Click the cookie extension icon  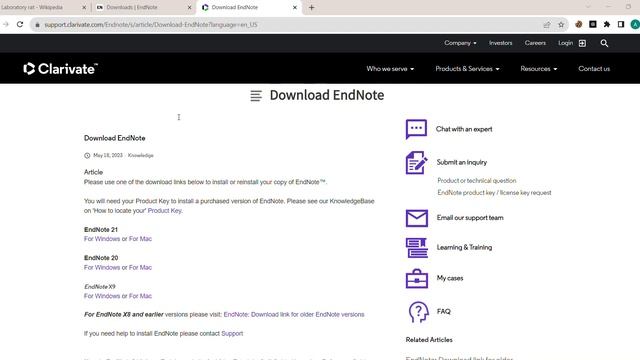click(578, 24)
